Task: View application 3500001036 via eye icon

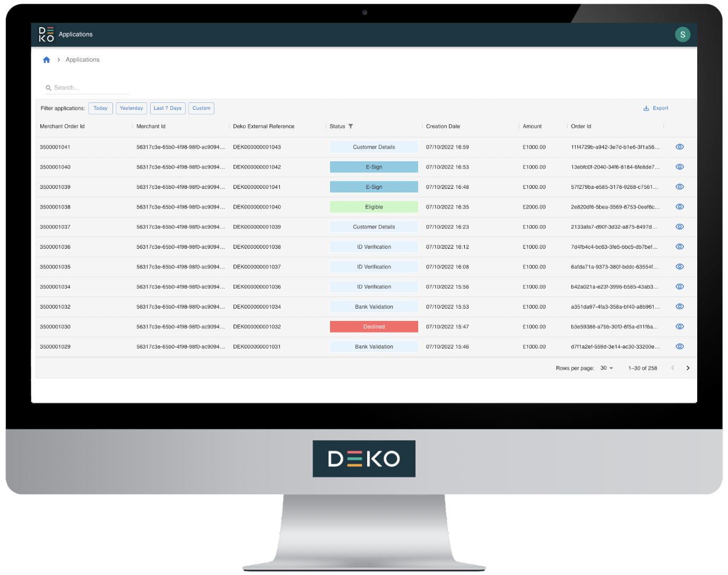Action: pyautogui.click(x=680, y=247)
